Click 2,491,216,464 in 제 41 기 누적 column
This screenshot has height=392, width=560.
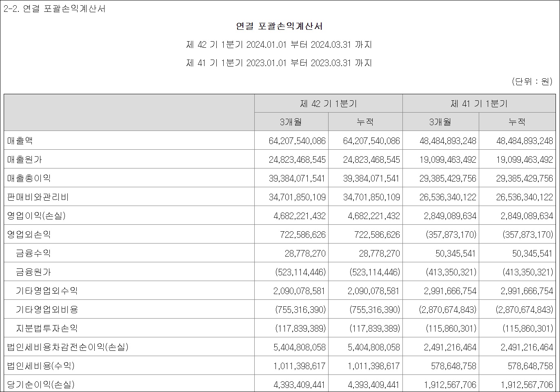click(x=527, y=347)
